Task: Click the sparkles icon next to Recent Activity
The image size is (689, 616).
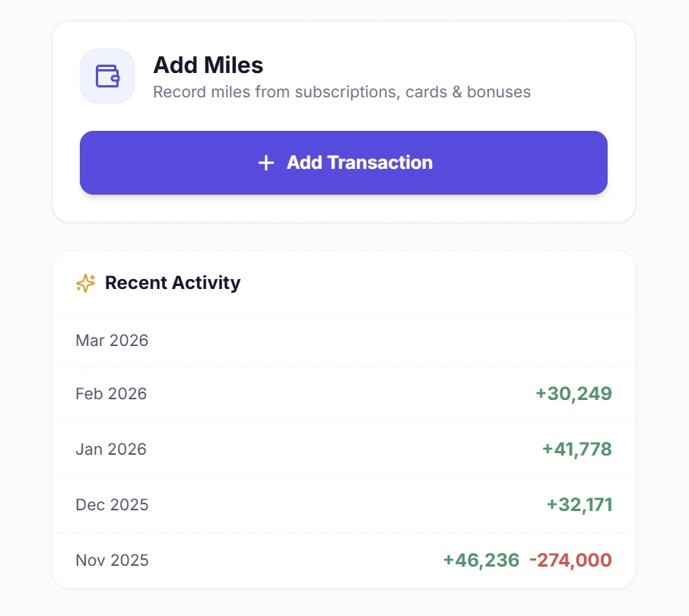Action: (x=85, y=282)
